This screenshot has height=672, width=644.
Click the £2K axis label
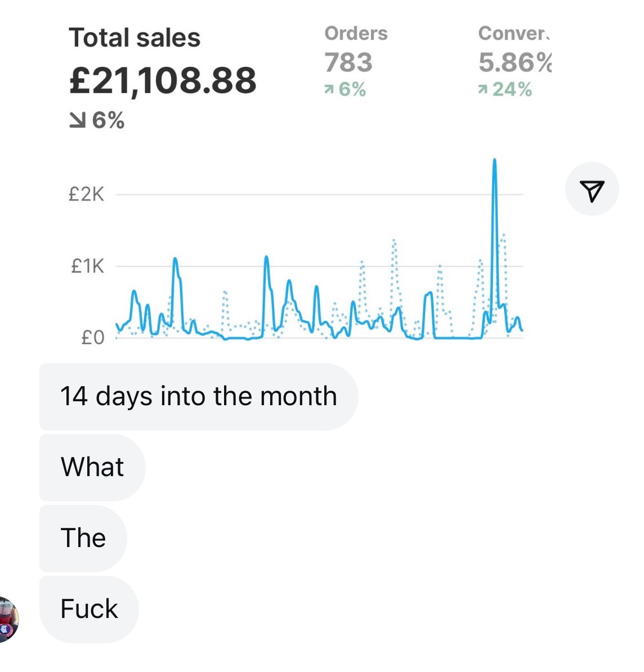click(x=86, y=195)
